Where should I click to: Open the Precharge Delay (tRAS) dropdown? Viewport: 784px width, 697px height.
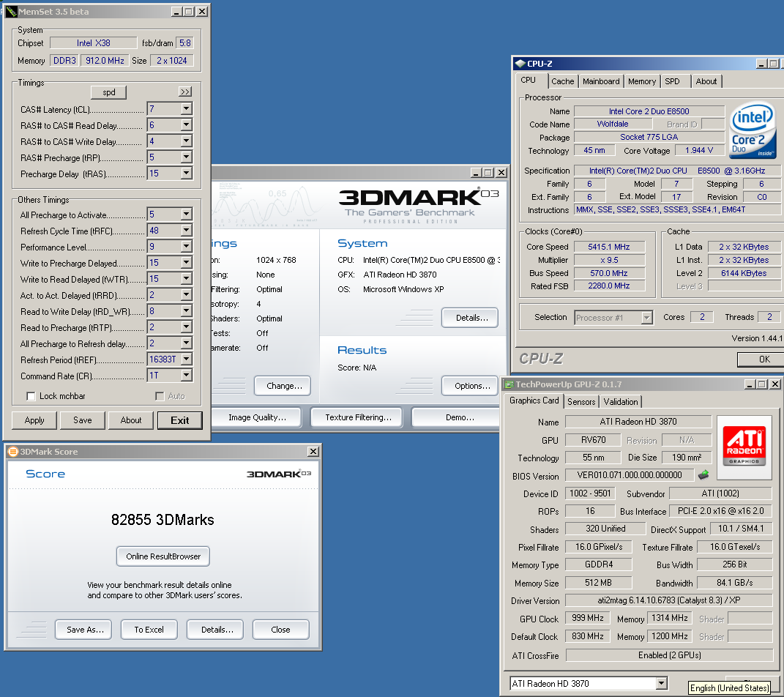pos(186,173)
